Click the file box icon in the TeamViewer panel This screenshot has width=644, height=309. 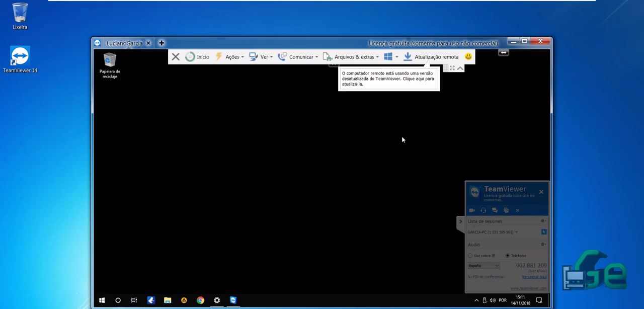(x=506, y=210)
